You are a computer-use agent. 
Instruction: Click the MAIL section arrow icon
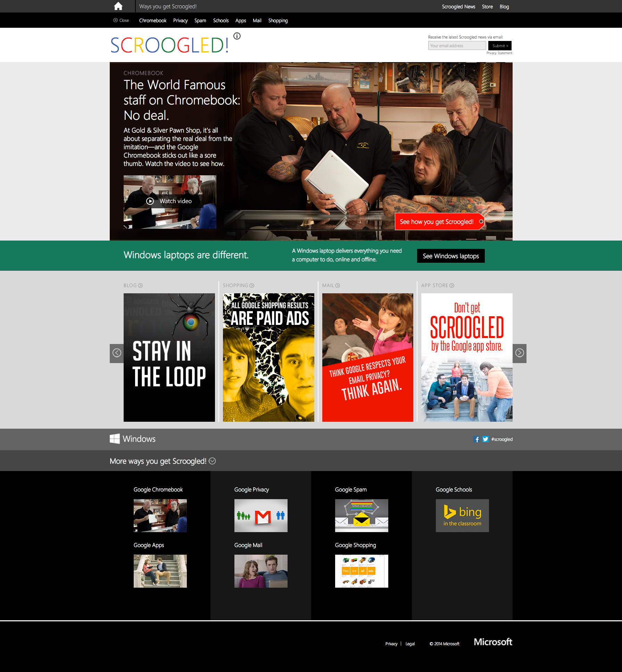(x=338, y=285)
